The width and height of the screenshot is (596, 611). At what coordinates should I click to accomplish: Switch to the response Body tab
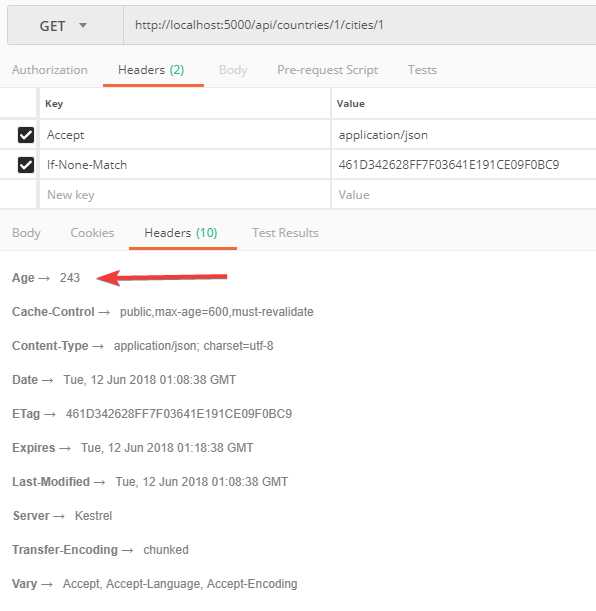click(x=26, y=233)
